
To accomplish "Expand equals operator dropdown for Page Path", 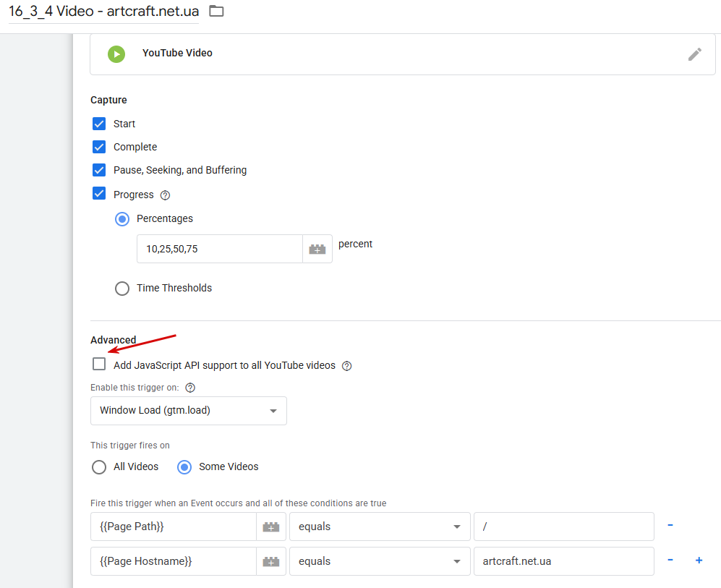I will pos(380,527).
